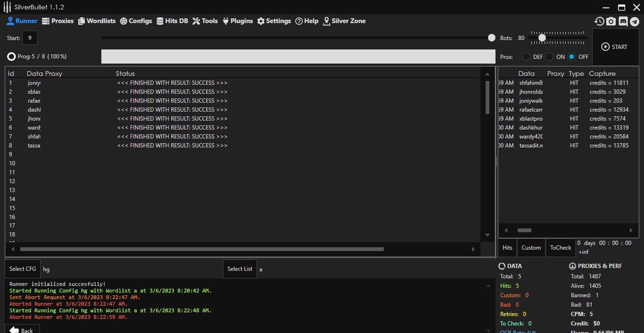The width and height of the screenshot is (644, 333).
Task: Open the Wordlists tab
Action: pos(97,21)
